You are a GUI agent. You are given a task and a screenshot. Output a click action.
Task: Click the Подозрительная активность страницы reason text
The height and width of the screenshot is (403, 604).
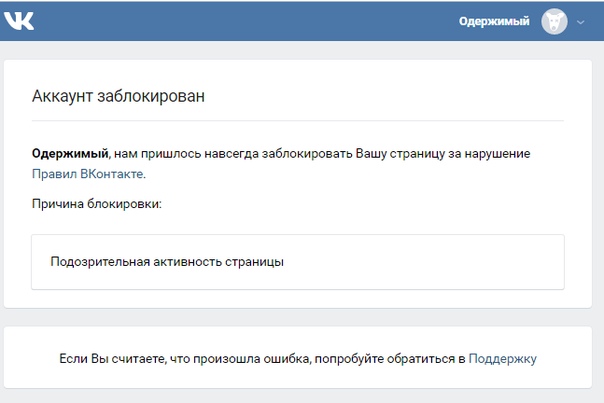pos(167,262)
